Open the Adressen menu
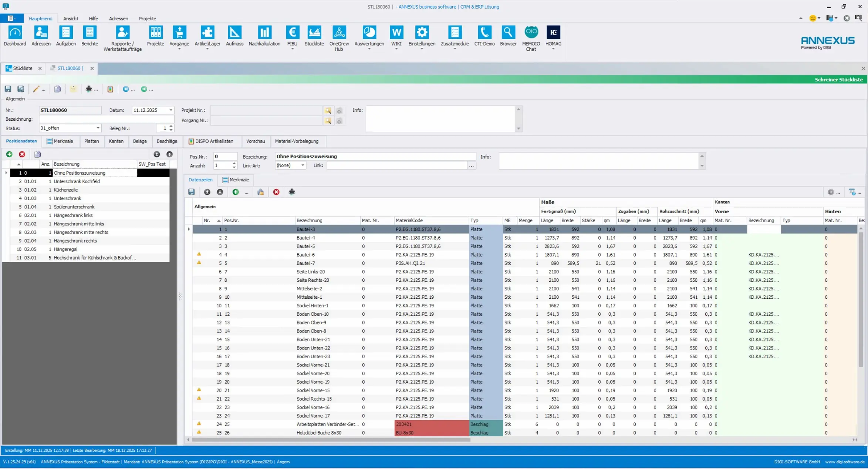 pos(118,19)
